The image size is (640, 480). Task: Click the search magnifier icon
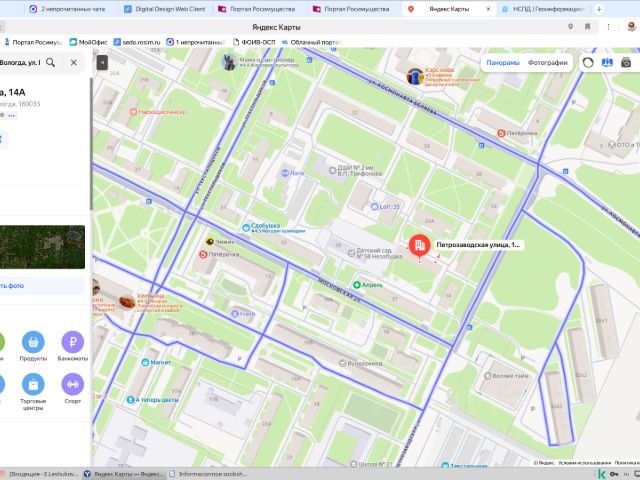[51, 62]
